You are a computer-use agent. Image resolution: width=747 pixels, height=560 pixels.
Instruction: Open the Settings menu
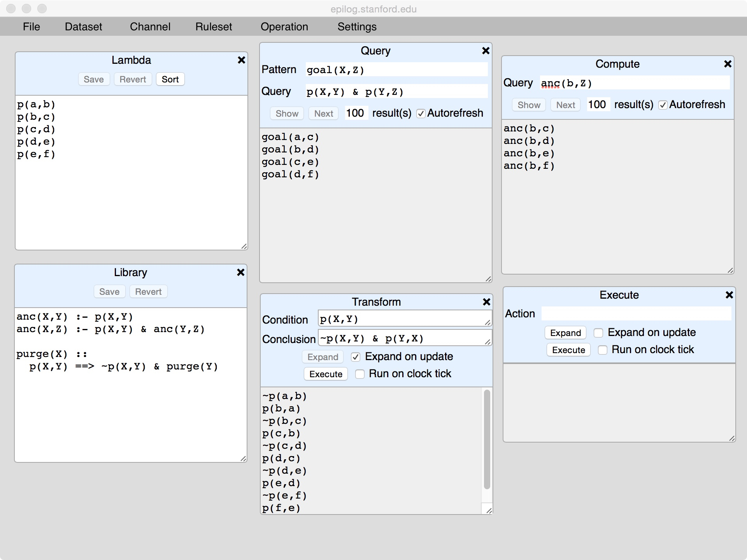pos(357,26)
